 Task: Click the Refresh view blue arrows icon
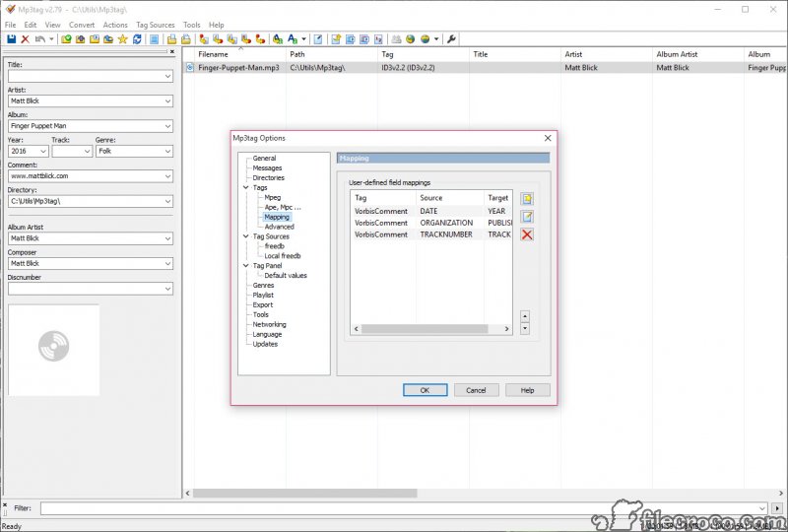[137, 39]
